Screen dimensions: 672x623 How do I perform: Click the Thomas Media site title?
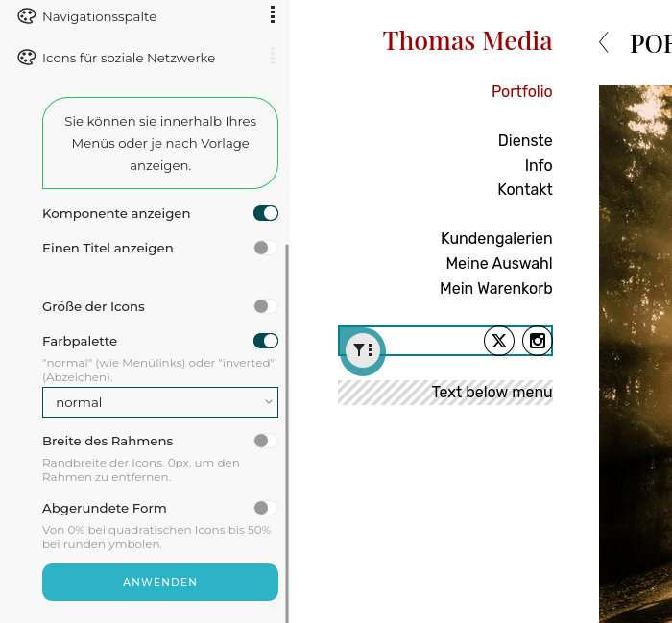coord(468,40)
